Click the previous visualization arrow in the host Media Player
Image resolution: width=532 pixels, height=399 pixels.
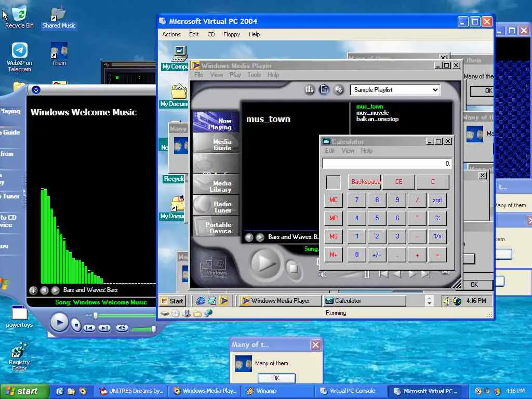44,290
